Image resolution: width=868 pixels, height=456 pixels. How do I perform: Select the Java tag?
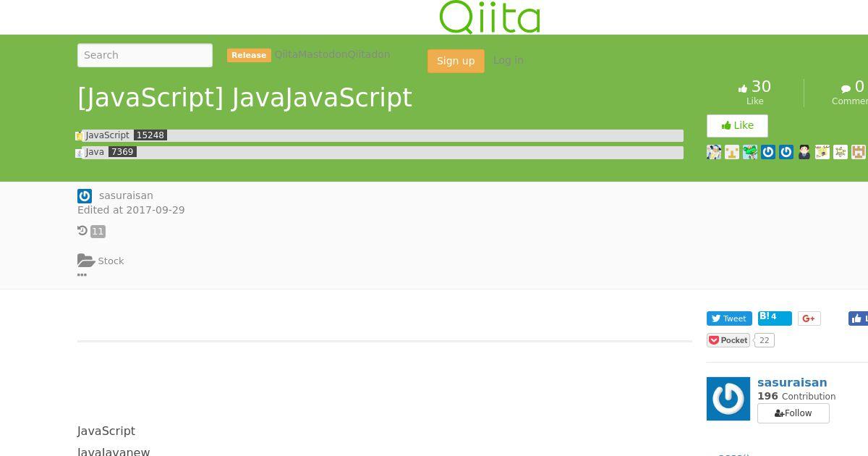pyautogui.click(x=95, y=152)
